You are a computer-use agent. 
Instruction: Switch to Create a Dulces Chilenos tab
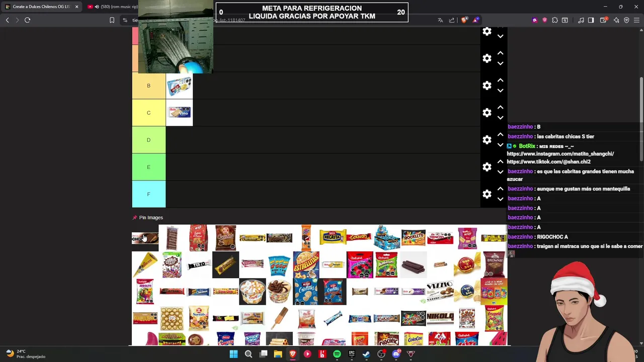[41, 7]
